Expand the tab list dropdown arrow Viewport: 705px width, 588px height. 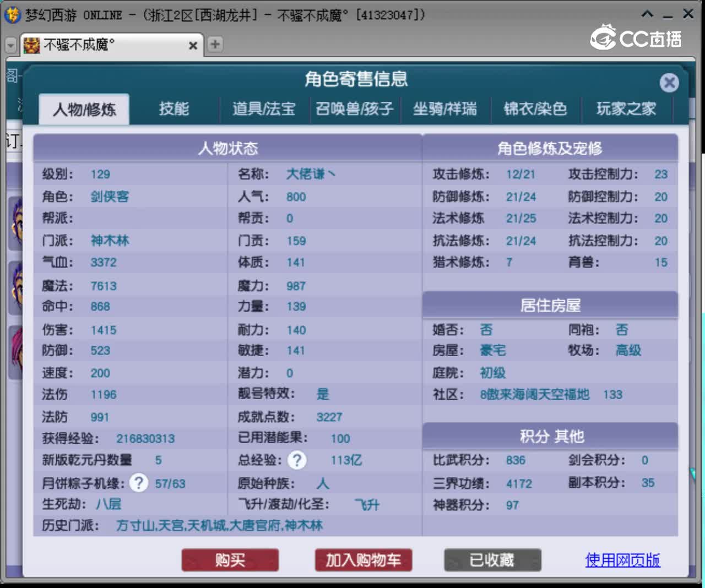tap(10, 45)
